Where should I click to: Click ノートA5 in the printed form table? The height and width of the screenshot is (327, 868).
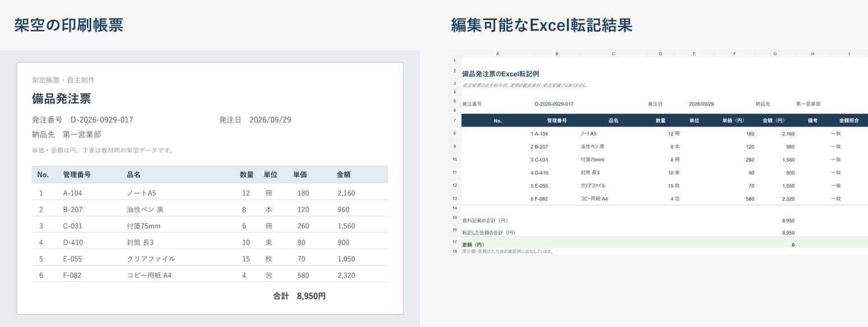pyautogui.click(x=142, y=193)
